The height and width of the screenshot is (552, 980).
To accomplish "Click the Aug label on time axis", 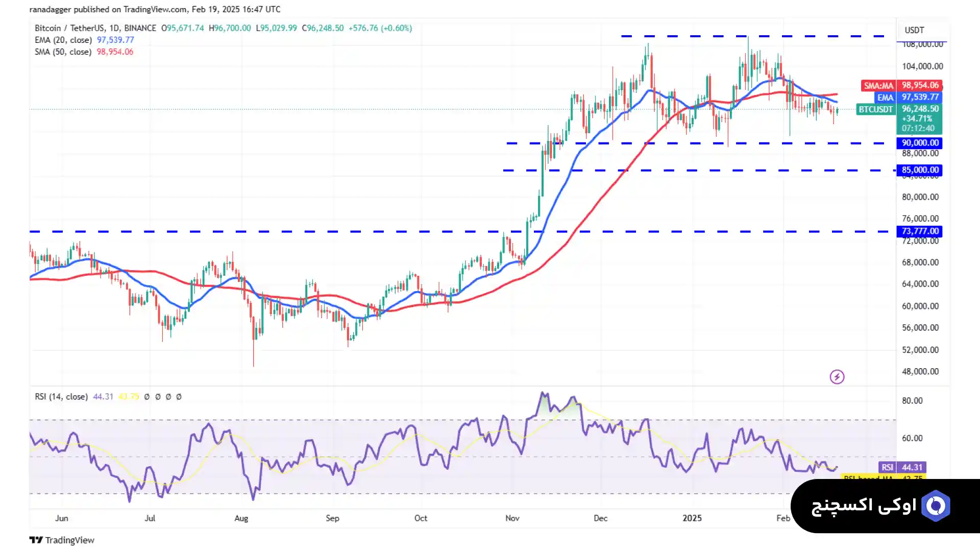I will [241, 518].
